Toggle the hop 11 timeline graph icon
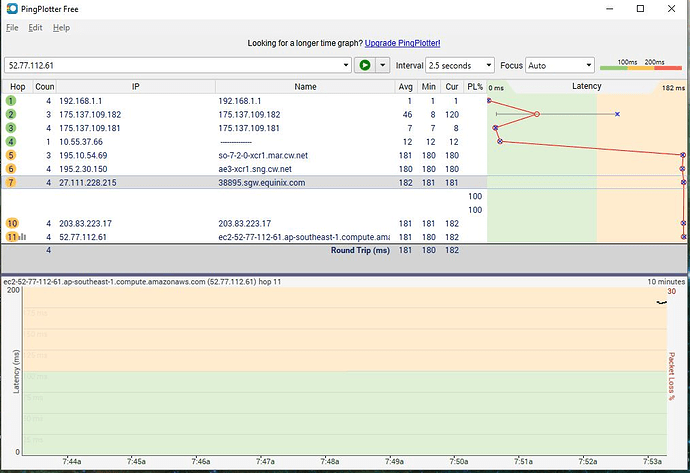Viewport: 690px width, 473px height. 23,237
